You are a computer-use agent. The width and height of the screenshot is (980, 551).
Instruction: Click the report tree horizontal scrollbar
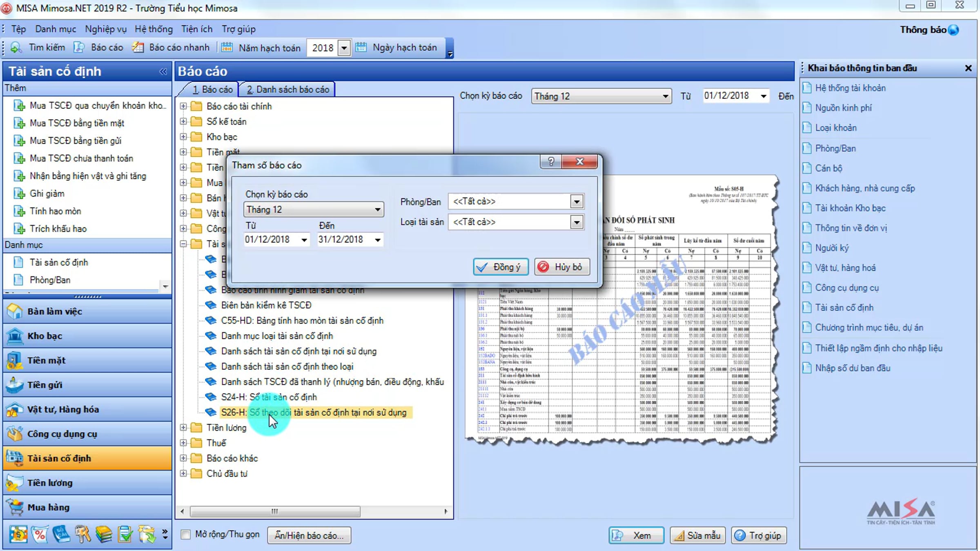point(275,511)
